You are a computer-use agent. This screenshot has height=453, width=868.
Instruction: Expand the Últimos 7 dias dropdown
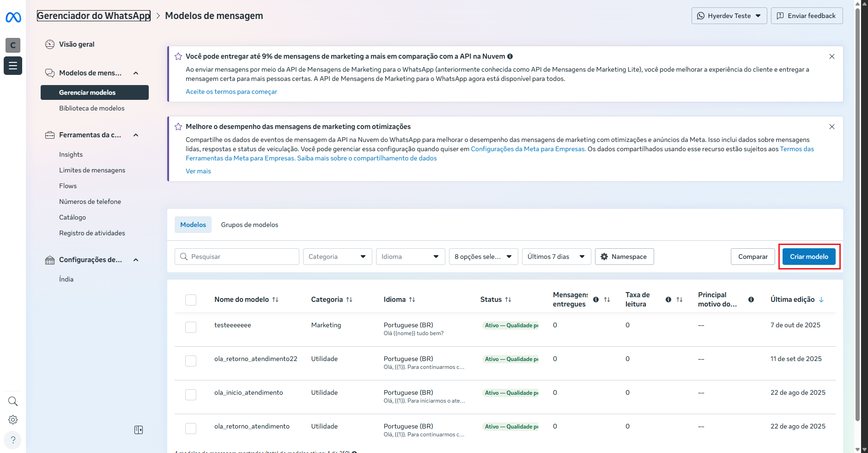click(556, 257)
